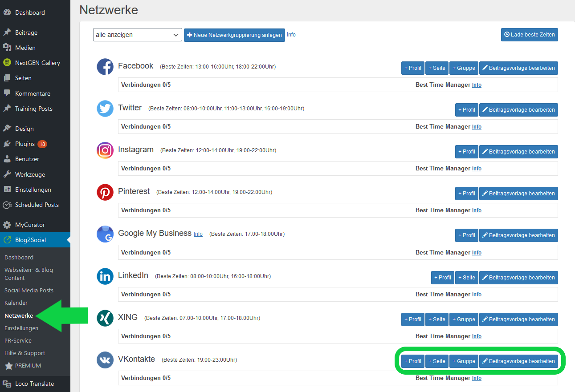The height and width of the screenshot is (392, 575).
Task: Click Info link beside Google My Business
Action: [198, 234]
